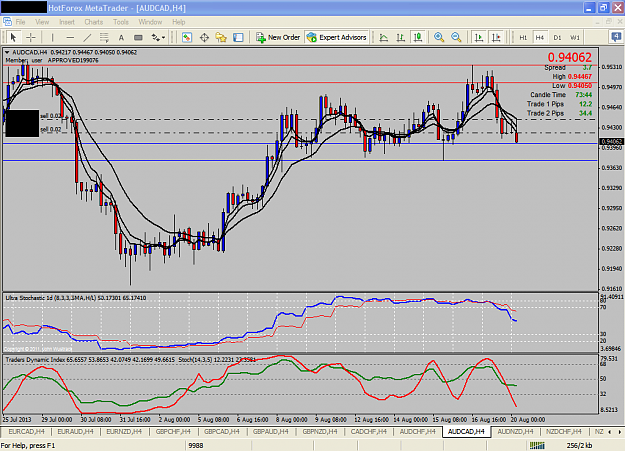
Task: Toggle chart shift icon
Action: 496,37
